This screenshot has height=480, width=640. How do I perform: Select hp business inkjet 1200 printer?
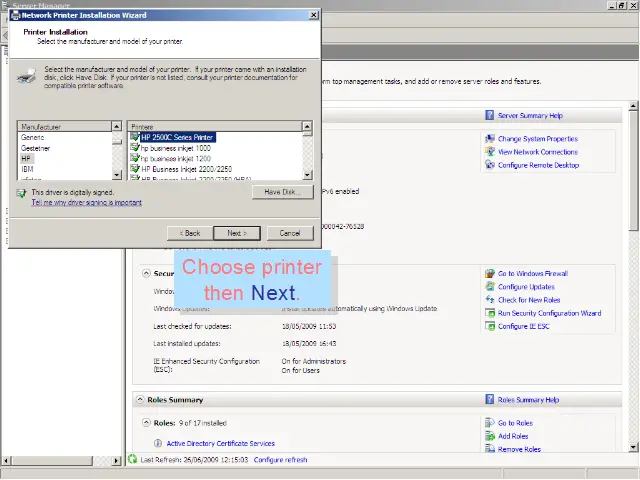(x=176, y=158)
